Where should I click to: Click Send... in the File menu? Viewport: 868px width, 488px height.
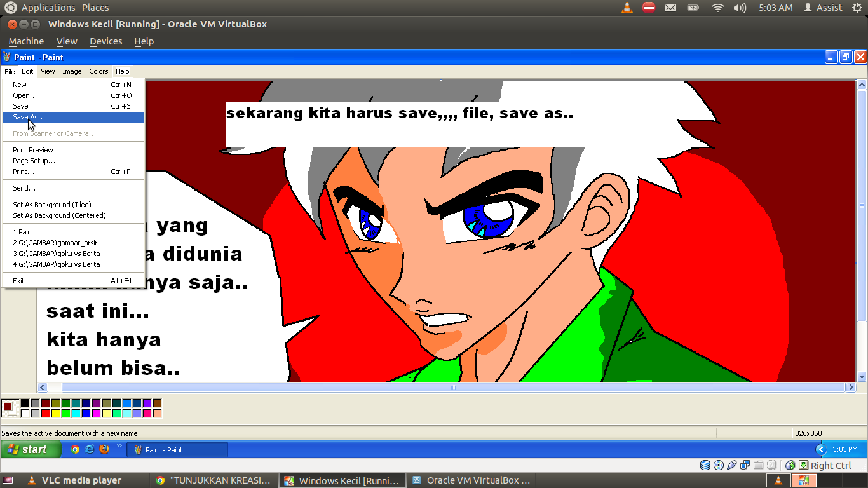coord(73,188)
